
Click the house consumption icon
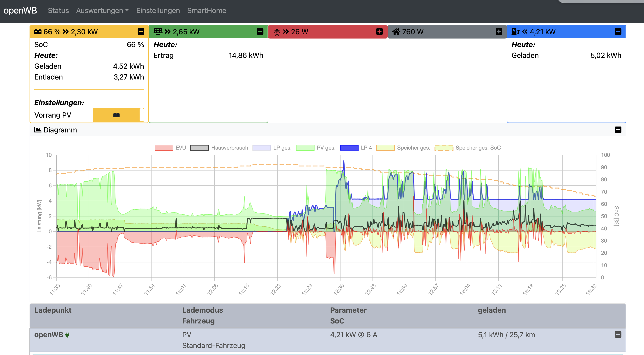[396, 32]
